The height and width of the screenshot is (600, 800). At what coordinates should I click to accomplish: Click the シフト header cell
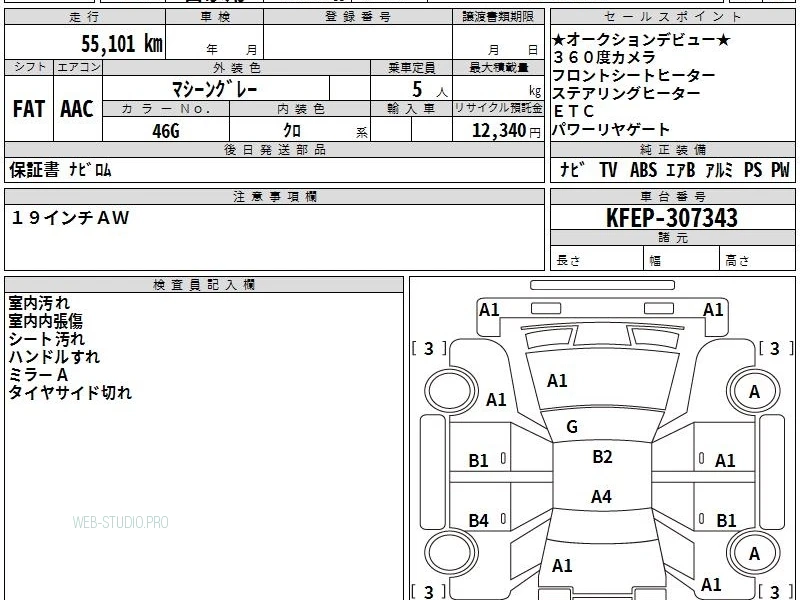pos(29,67)
